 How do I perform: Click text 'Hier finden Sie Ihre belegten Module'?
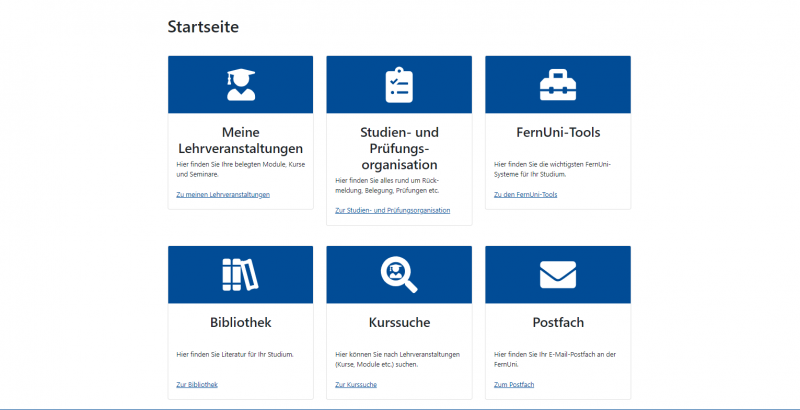pyautogui.click(x=240, y=169)
